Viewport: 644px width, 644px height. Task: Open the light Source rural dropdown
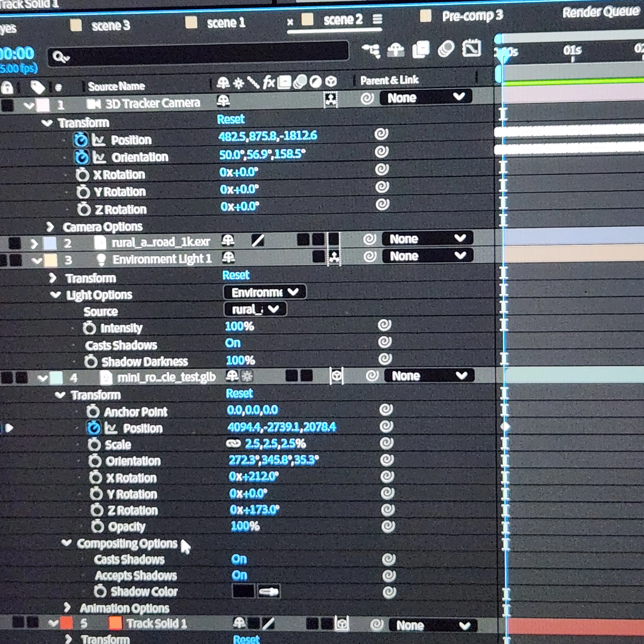click(x=255, y=309)
